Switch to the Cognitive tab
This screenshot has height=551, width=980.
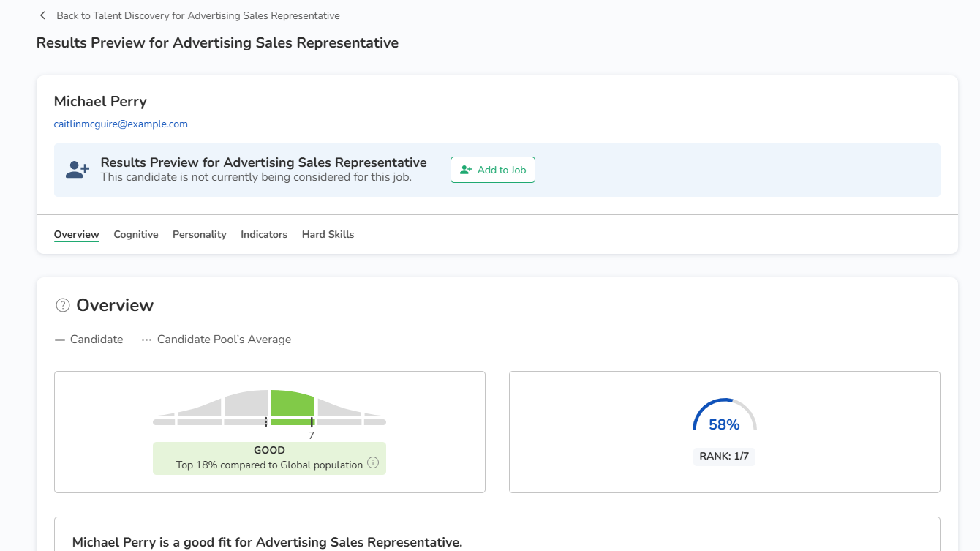[x=136, y=235]
